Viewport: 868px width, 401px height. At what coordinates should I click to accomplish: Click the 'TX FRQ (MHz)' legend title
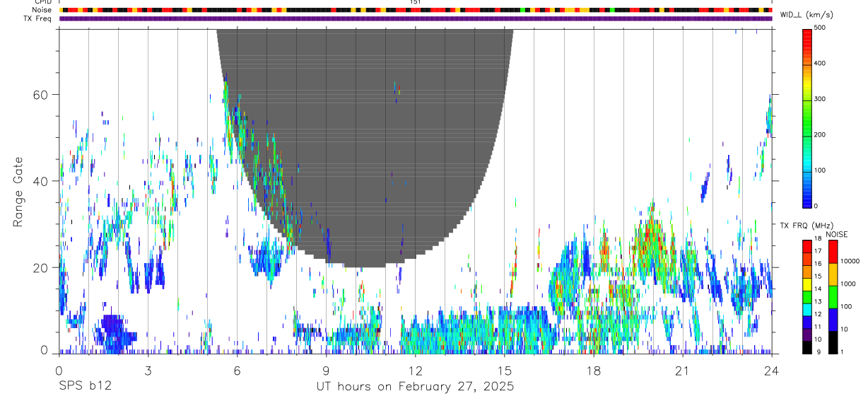tap(807, 226)
